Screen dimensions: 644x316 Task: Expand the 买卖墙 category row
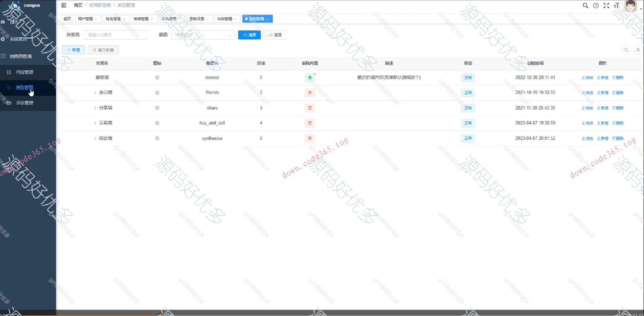(95, 123)
